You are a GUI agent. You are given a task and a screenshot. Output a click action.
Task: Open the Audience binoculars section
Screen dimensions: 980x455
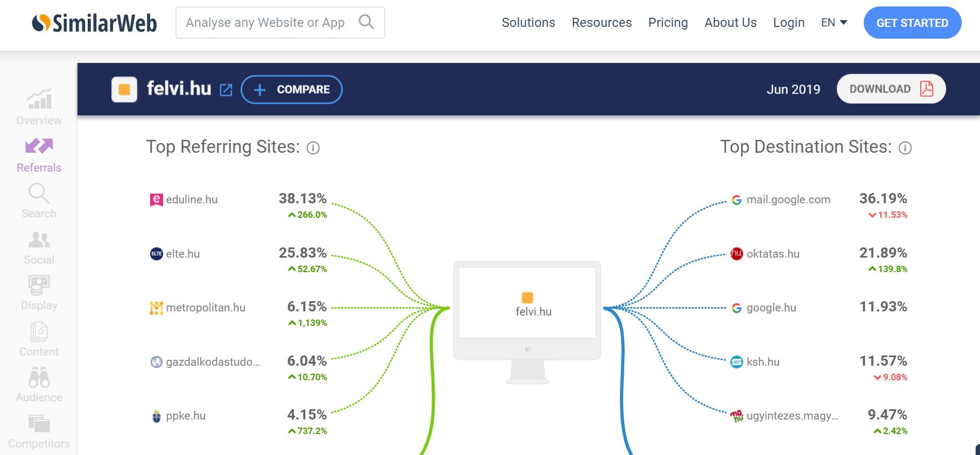pos(39,385)
